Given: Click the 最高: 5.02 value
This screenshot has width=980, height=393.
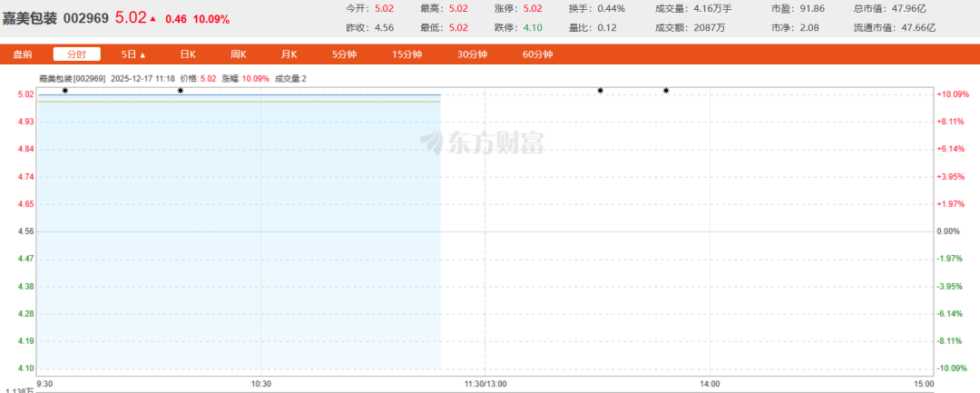Looking at the screenshot, I should [x=459, y=9].
